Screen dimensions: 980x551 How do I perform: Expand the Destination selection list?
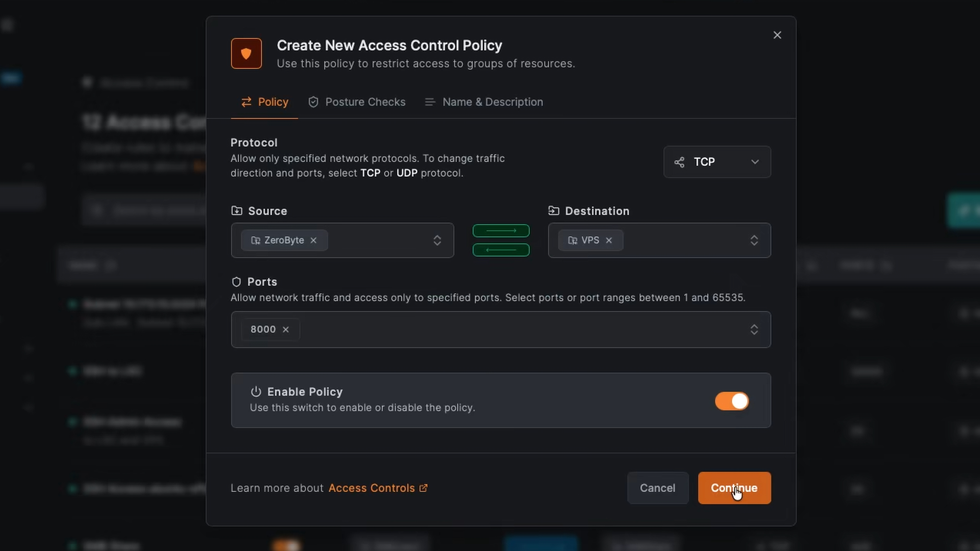[754, 240]
